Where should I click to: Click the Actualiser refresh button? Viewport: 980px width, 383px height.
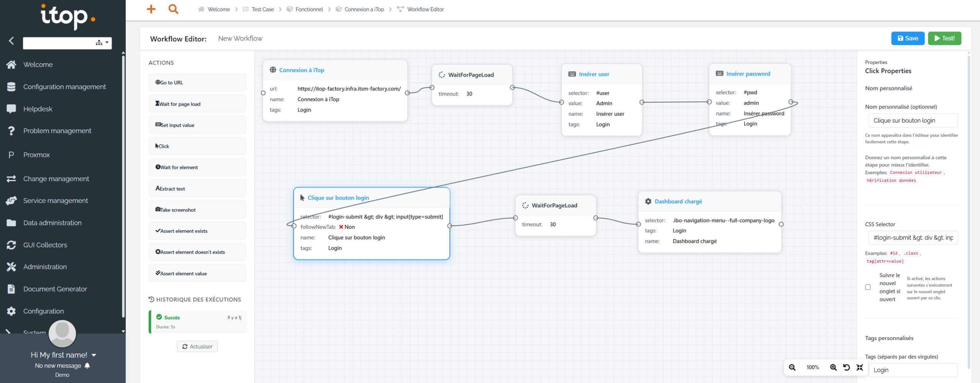(197, 346)
